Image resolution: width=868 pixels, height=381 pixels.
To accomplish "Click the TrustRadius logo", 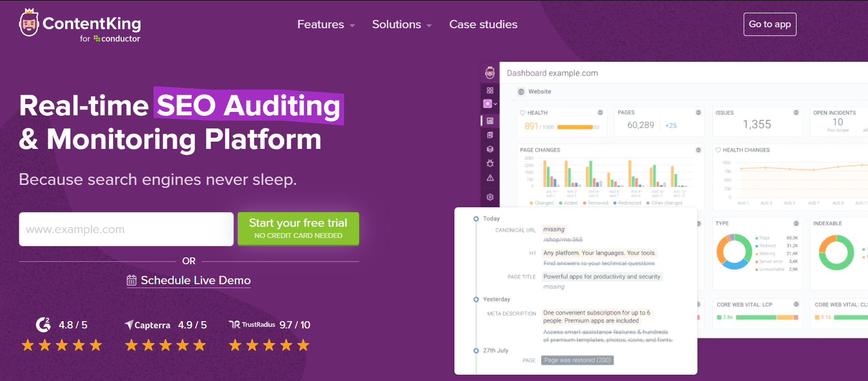I will [x=252, y=325].
